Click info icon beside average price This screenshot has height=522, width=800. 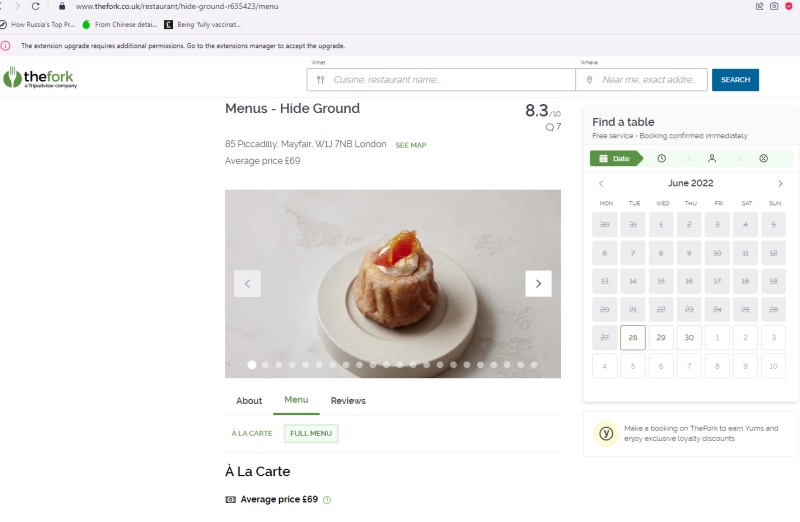327,500
